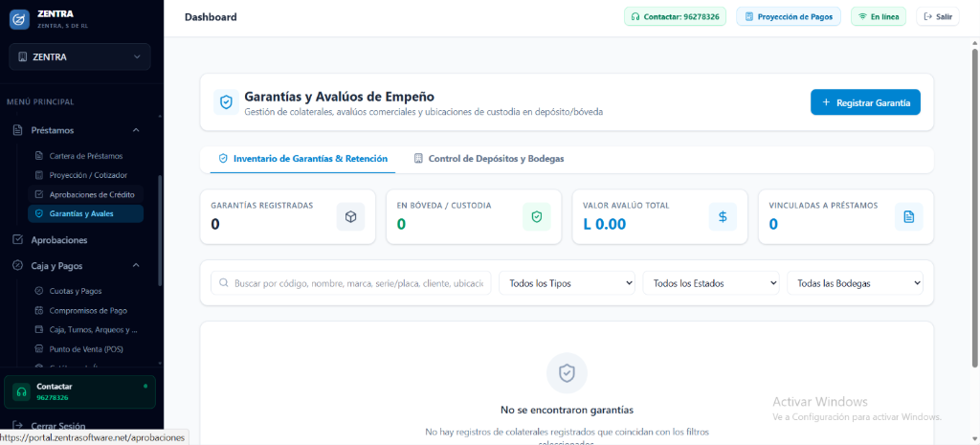Open Proyección / Cotizador

(86, 175)
